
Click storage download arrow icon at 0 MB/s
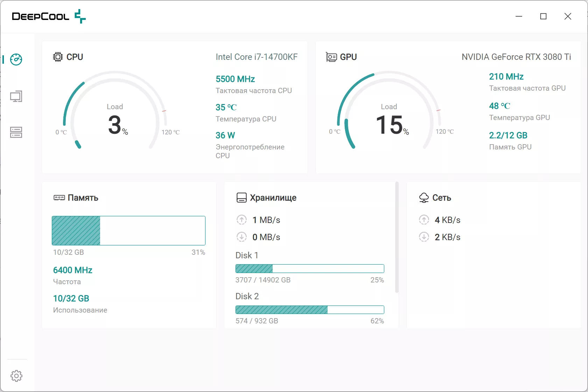click(241, 237)
